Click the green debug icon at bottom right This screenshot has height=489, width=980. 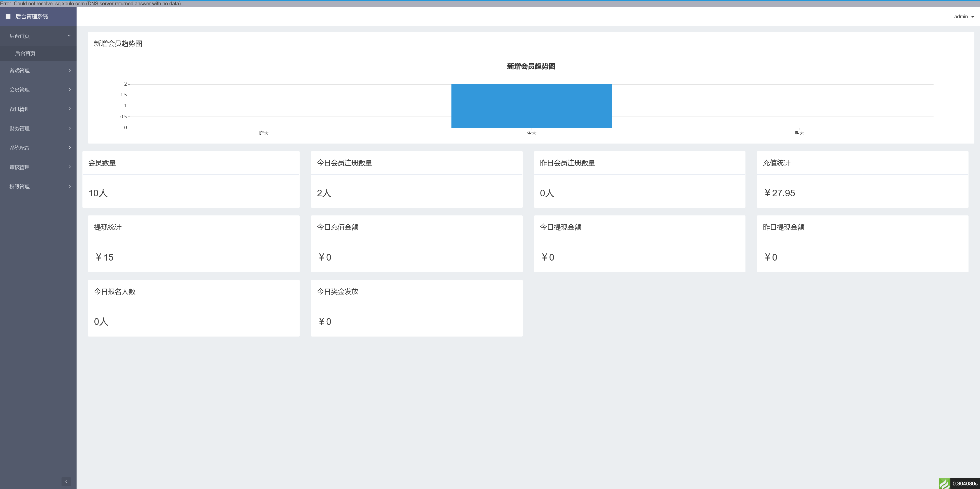[x=944, y=483]
